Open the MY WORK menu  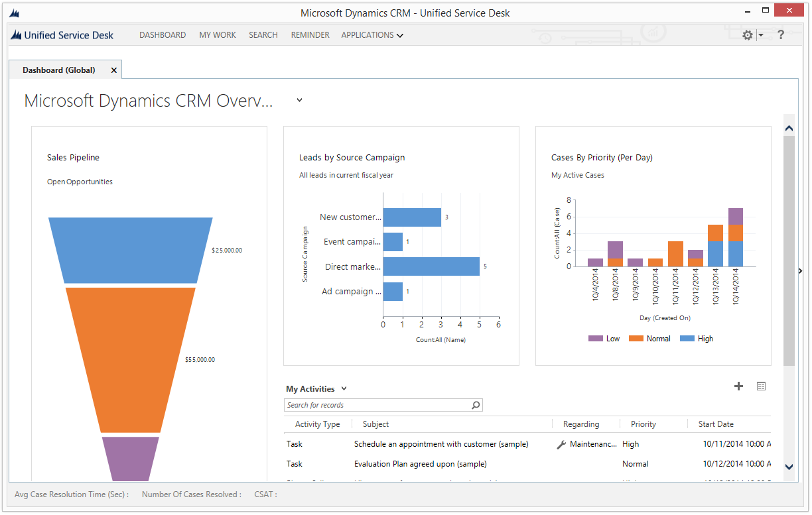click(217, 34)
